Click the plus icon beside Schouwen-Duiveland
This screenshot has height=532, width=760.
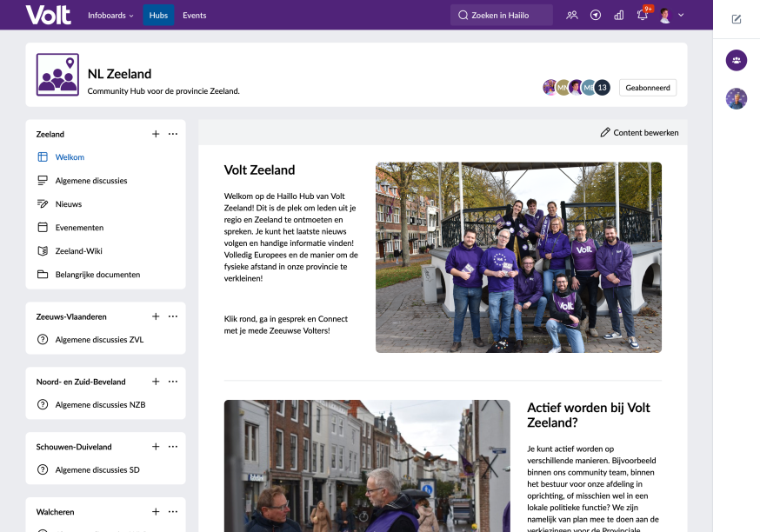(x=156, y=447)
